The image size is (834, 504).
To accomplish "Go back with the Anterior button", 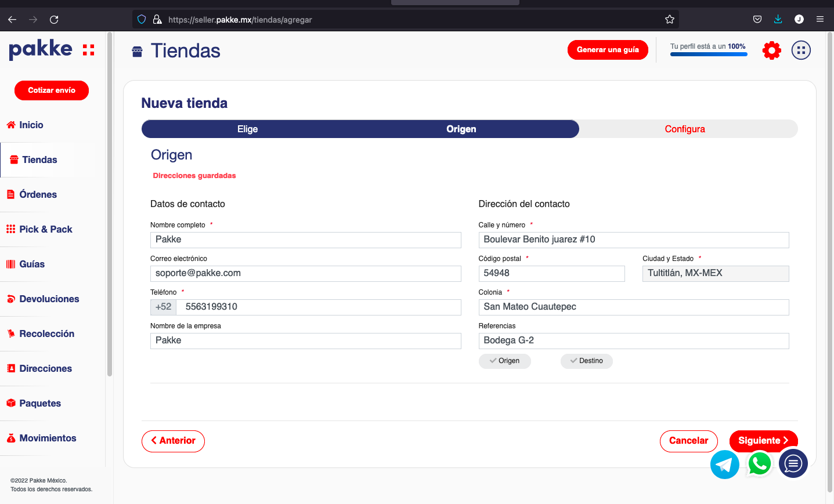I will 173,441.
